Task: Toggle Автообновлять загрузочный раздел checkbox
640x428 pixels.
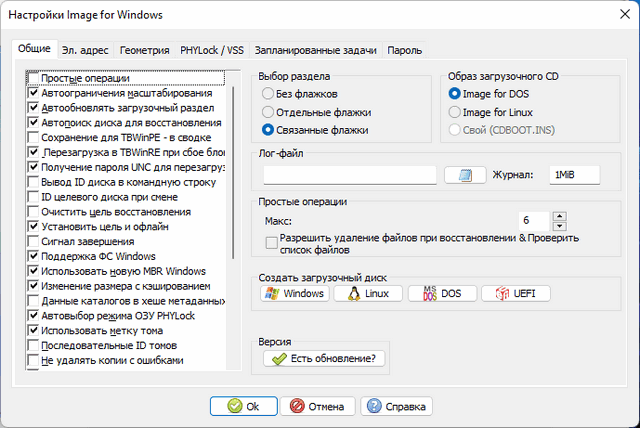Action: [34, 108]
